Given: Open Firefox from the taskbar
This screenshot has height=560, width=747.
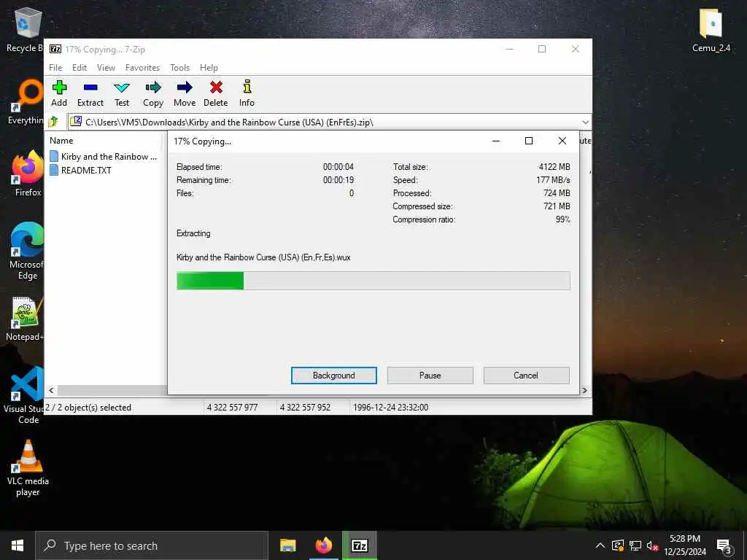Looking at the screenshot, I should (x=323, y=545).
